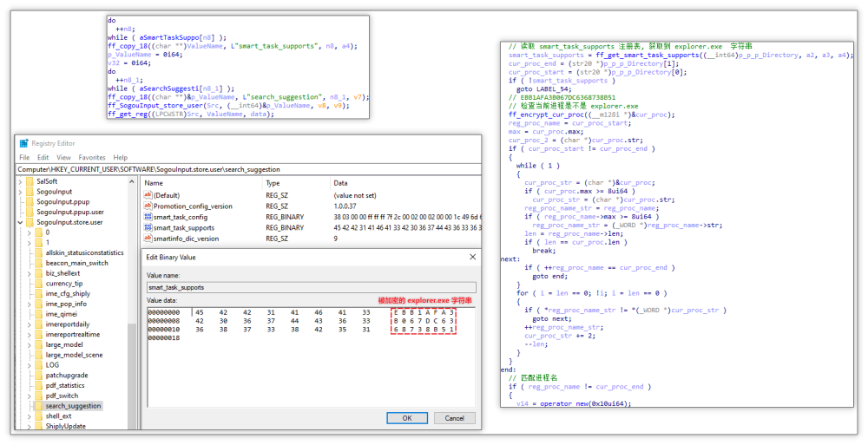
Task: Open the Favorites menu
Action: (x=92, y=158)
